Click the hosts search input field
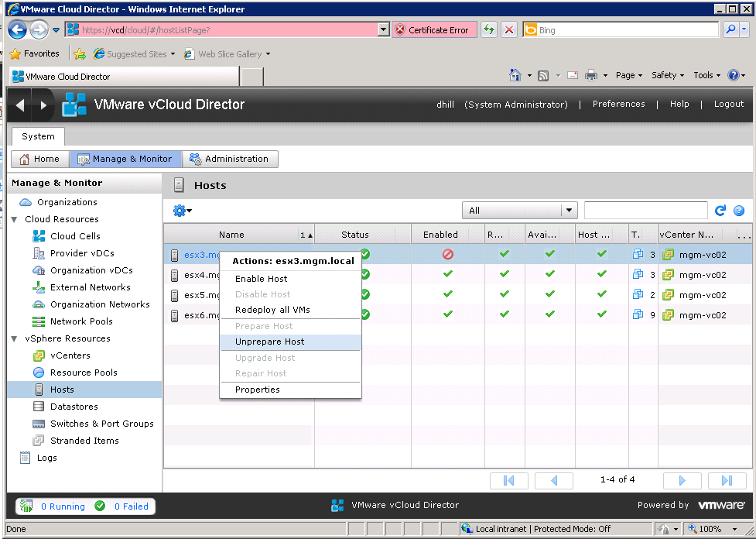Viewport: 756px width, 539px height. click(645, 211)
